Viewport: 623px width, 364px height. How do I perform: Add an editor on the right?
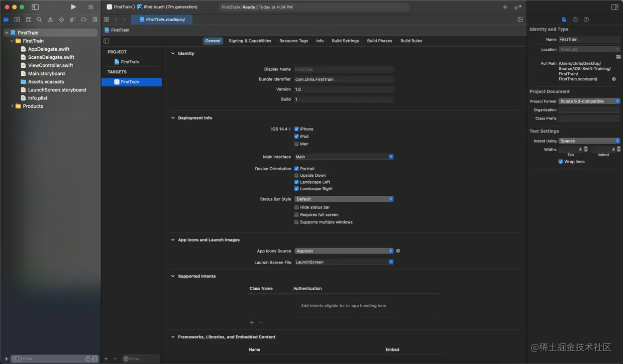[520, 20]
